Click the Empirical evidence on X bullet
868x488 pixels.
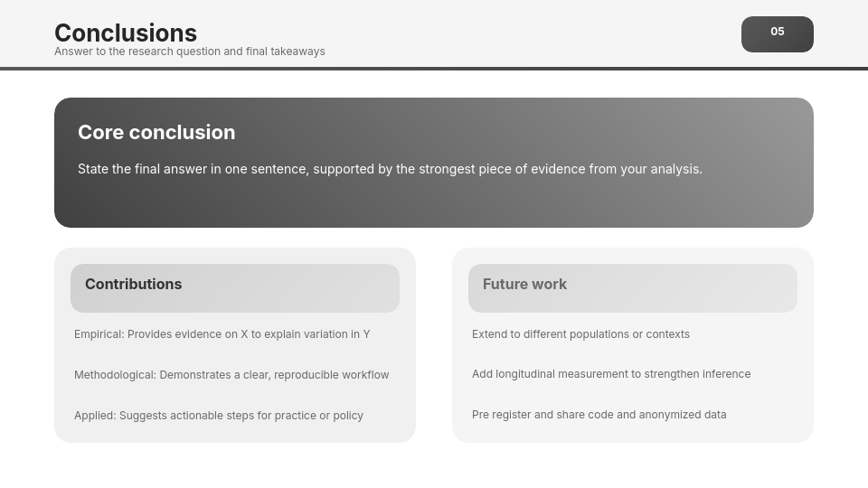coord(222,334)
